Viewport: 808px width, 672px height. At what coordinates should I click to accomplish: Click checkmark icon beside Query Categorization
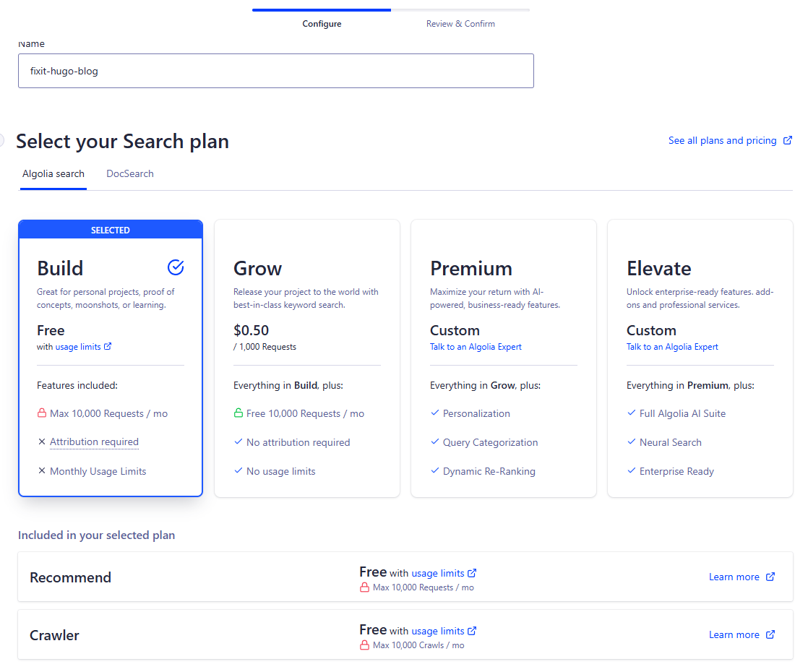435,441
